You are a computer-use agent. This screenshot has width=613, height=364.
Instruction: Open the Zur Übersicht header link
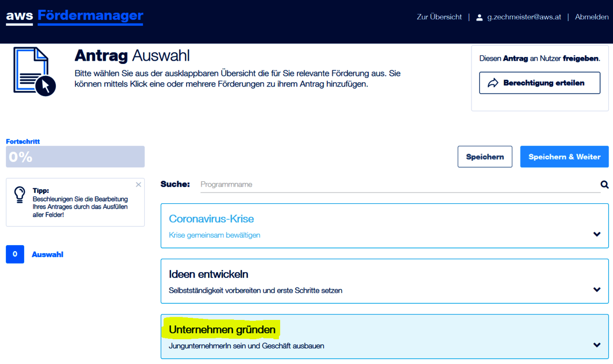pos(439,17)
